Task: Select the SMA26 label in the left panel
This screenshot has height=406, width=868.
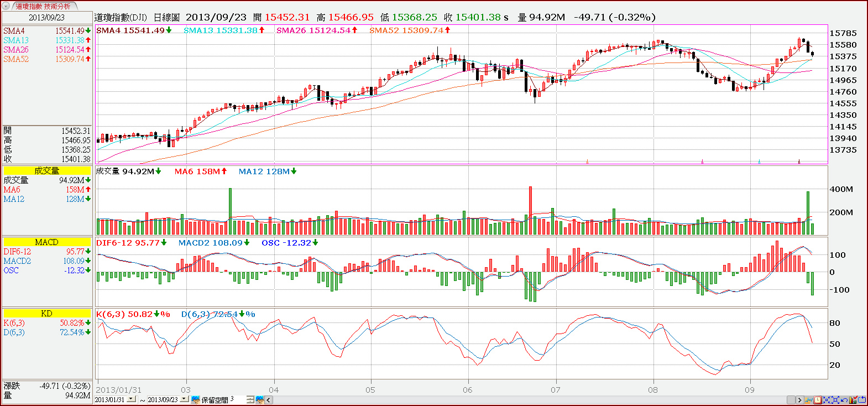Action: pyautogui.click(x=16, y=50)
